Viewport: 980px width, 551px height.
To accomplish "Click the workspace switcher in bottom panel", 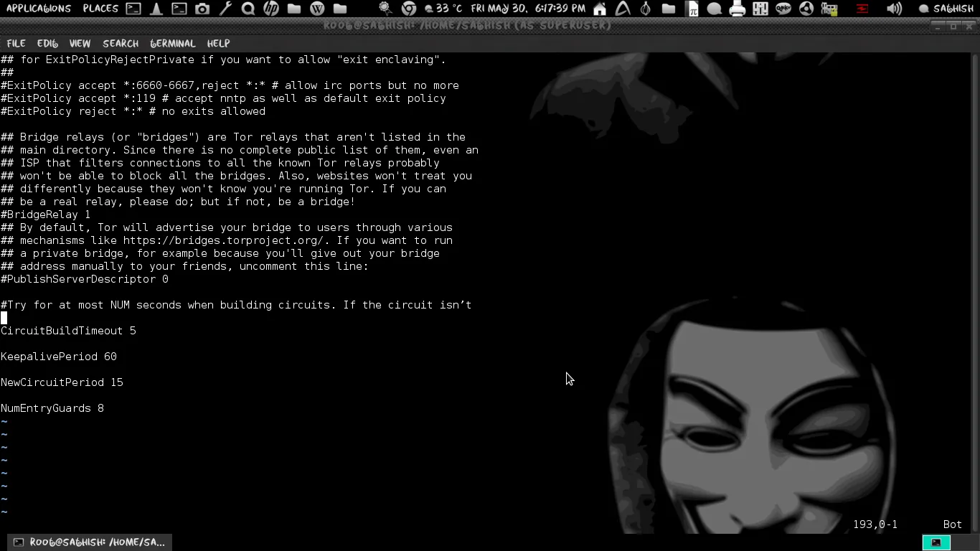I will pos(936,542).
